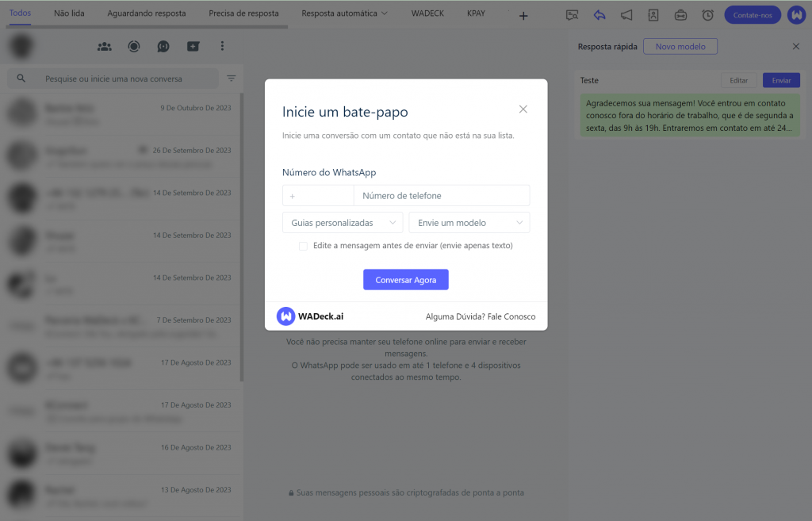Check 'Edite a mensagem antes de enviar'
Screen dimensions: 812x521
[303, 247]
